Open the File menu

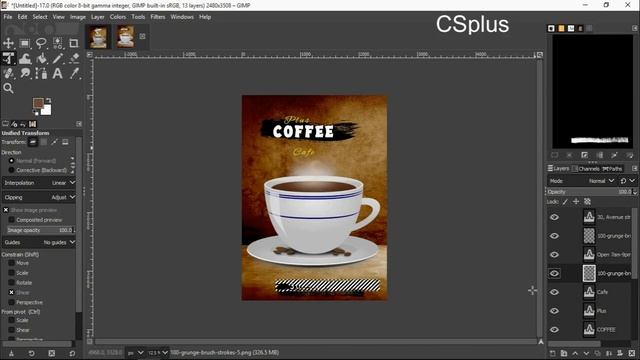(8, 17)
